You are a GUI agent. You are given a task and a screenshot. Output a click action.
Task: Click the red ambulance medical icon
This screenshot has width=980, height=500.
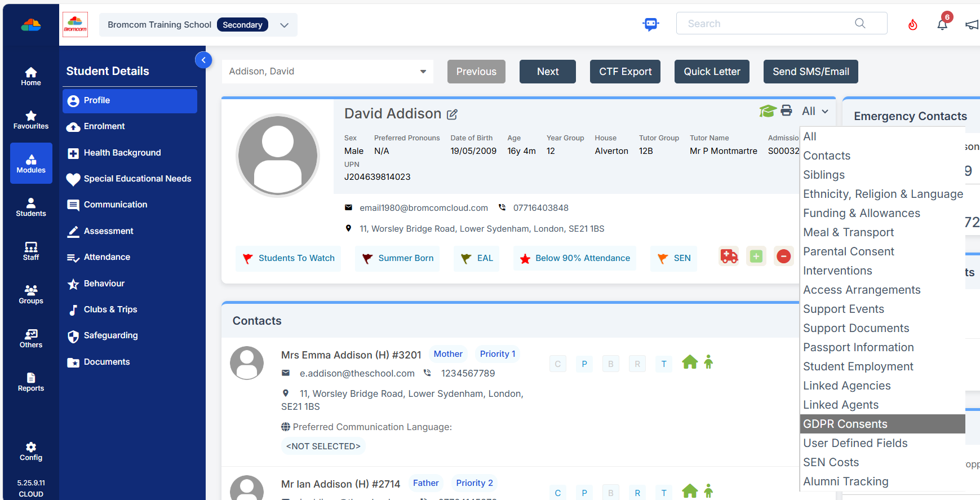click(x=729, y=256)
